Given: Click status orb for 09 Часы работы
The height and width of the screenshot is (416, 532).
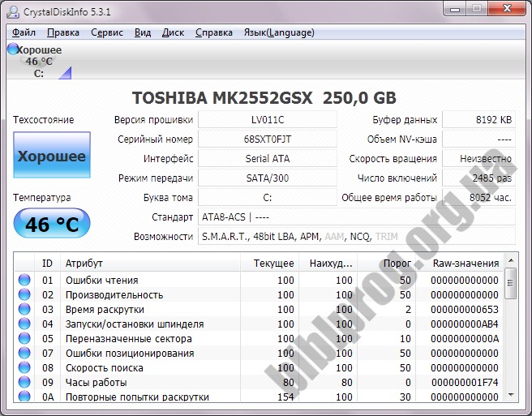Looking at the screenshot, I should point(24,382).
